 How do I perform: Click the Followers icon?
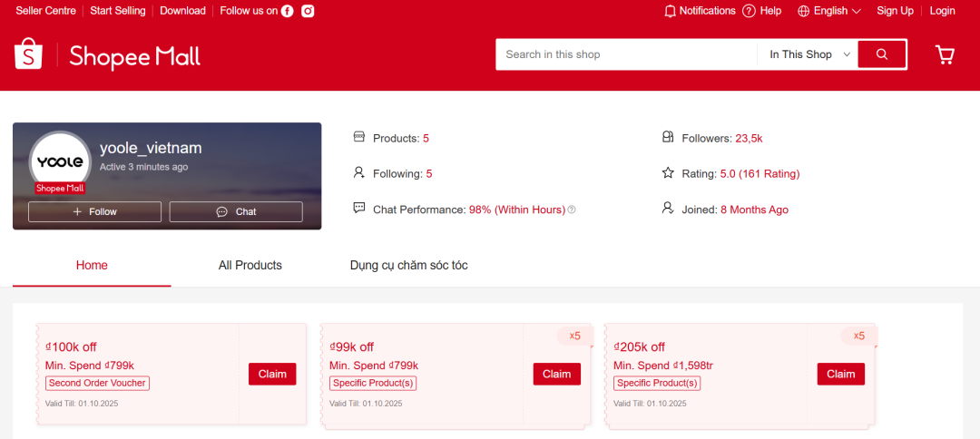tap(668, 137)
